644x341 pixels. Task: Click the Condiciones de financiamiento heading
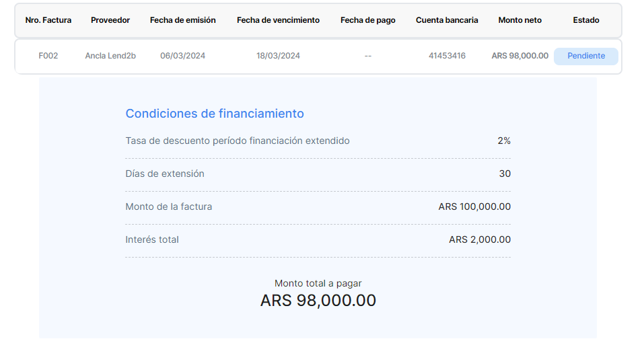tap(215, 114)
